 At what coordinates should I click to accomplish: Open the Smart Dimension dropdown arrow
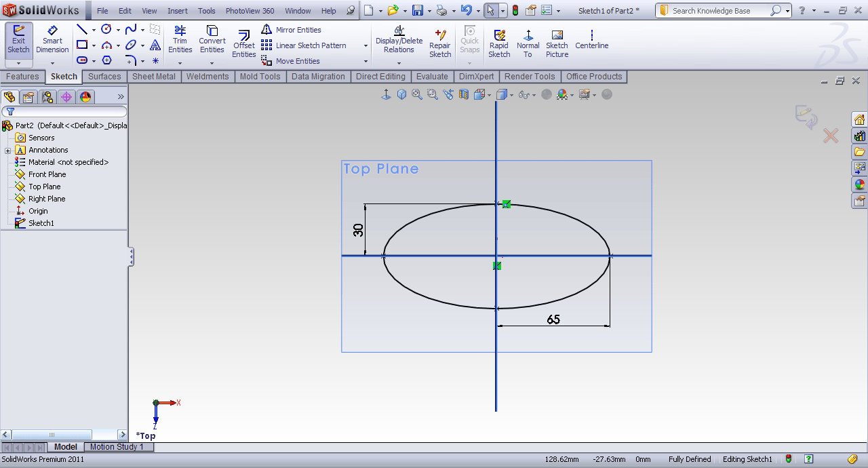coord(52,63)
